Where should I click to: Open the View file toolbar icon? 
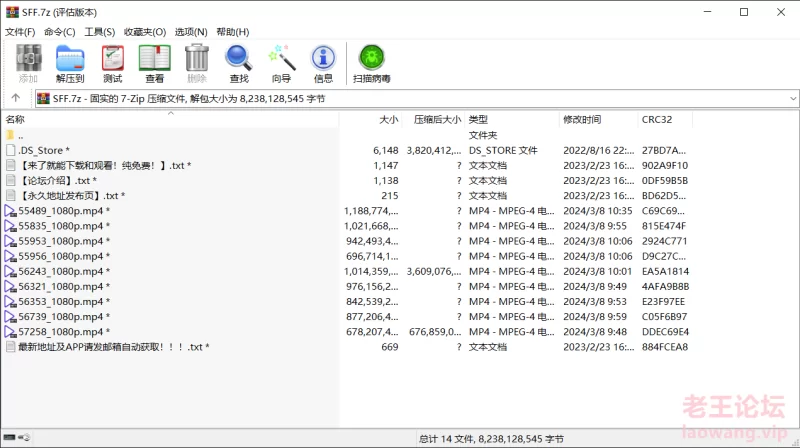pos(154,63)
